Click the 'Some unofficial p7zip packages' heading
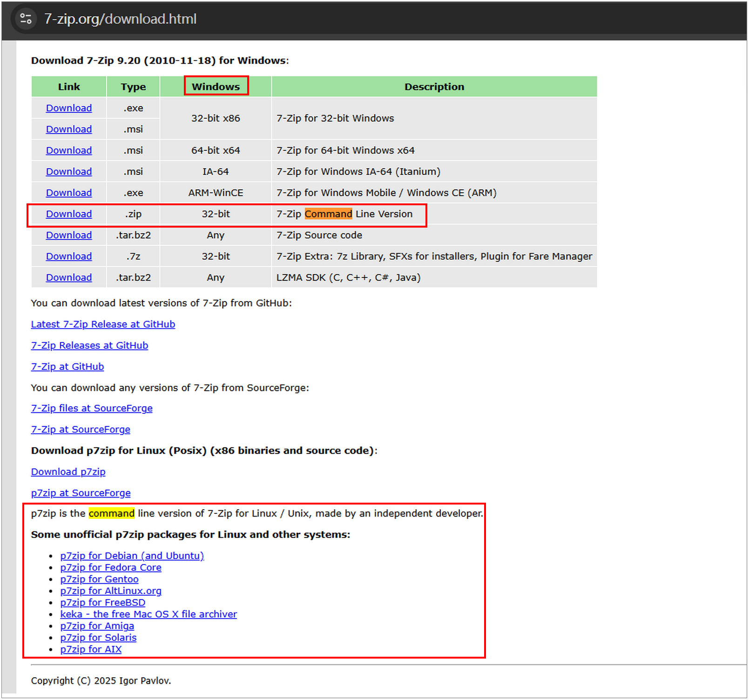 pos(190,535)
